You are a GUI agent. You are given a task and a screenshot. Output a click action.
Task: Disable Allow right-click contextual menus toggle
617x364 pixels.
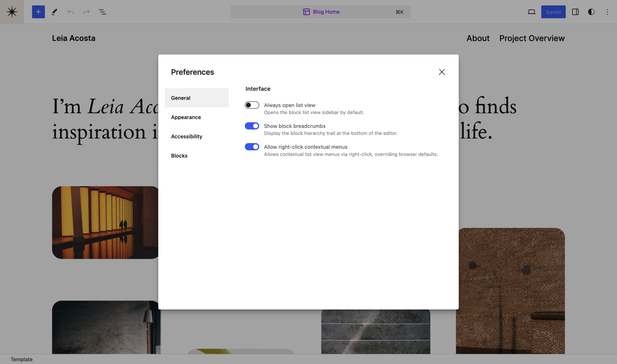(x=252, y=147)
